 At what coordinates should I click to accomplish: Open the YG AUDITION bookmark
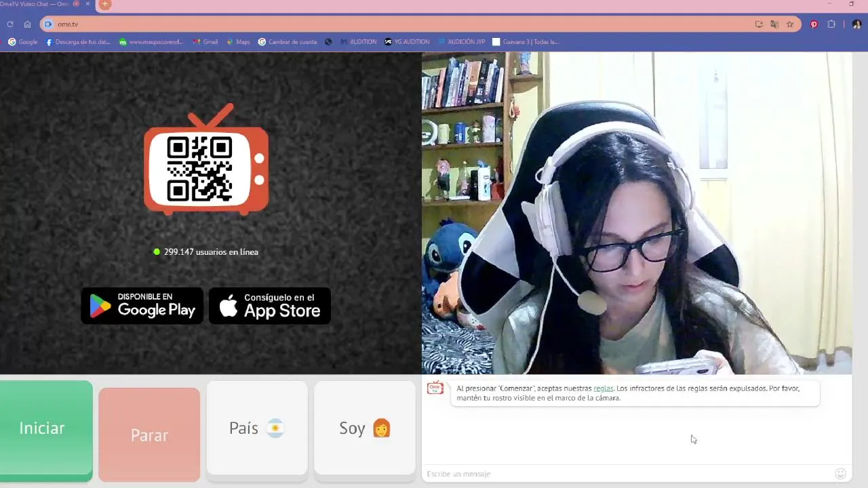pyautogui.click(x=407, y=42)
